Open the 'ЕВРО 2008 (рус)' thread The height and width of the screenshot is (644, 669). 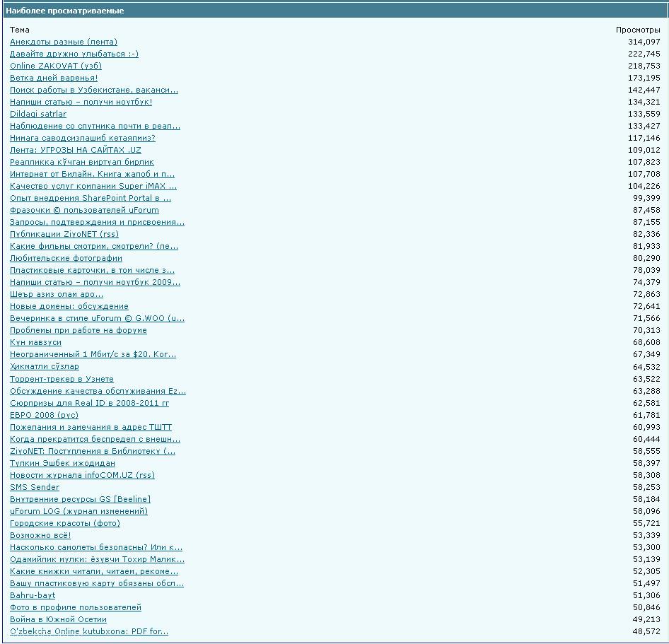pos(44,414)
